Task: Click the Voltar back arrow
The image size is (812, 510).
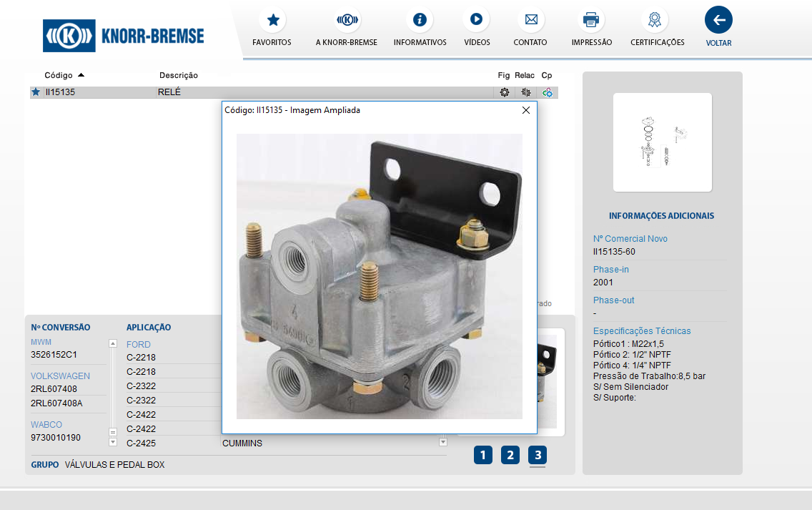Action: (718, 20)
